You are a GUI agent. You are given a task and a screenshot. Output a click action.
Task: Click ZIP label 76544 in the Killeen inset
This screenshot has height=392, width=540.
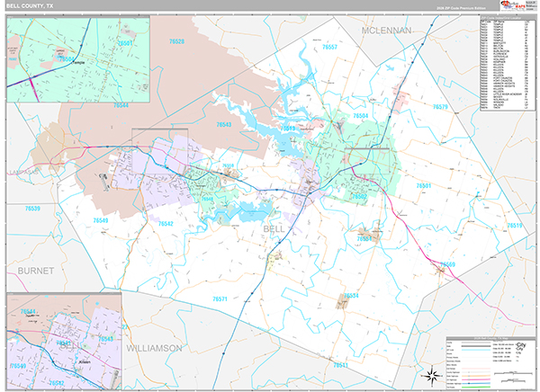point(28,311)
